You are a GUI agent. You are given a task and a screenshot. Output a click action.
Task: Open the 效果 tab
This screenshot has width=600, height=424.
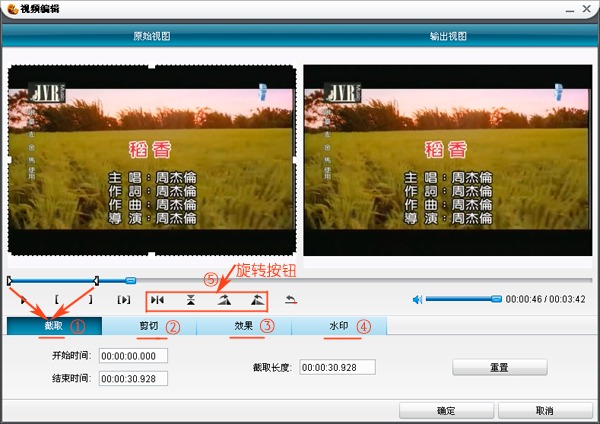[244, 326]
